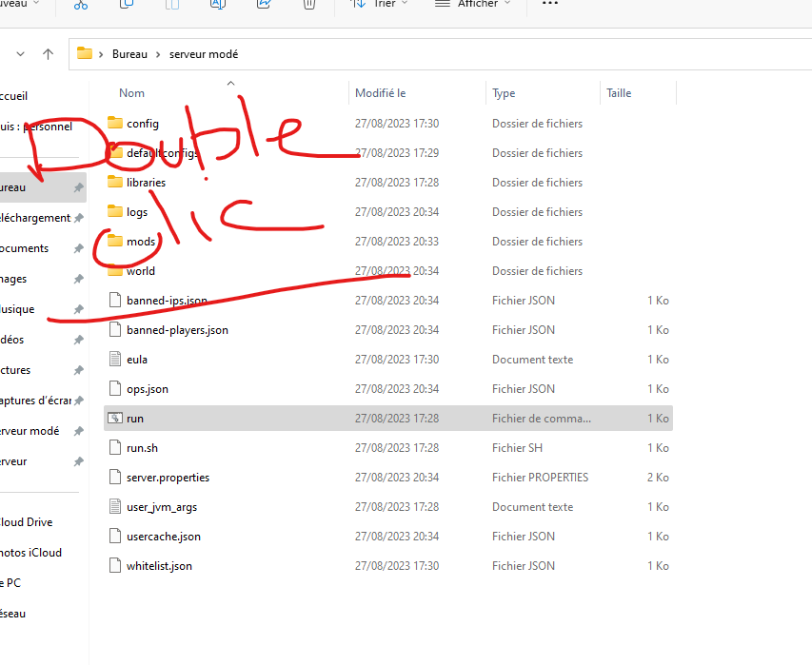Open Réseau in the navigation pane
The height and width of the screenshot is (665, 812).
(x=12, y=614)
